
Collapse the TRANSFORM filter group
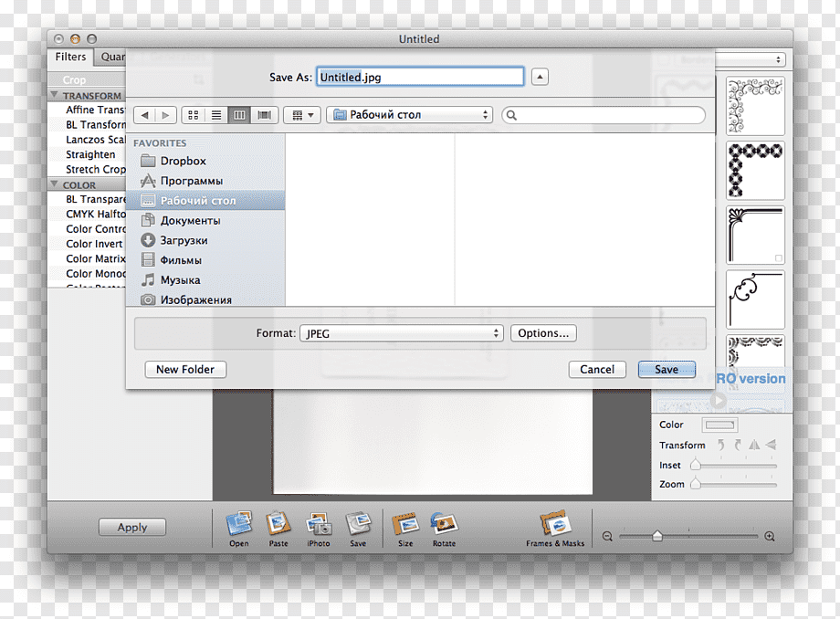pos(54,95)
